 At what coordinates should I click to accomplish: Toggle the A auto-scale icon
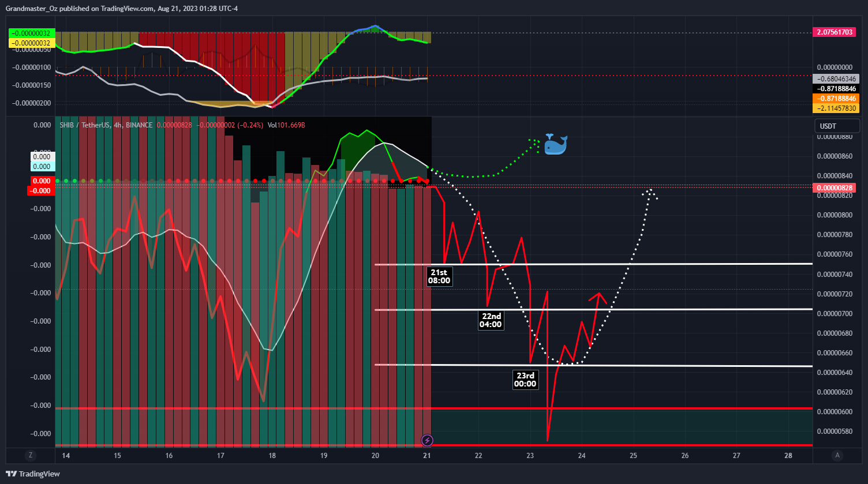[x=837, y=455]
